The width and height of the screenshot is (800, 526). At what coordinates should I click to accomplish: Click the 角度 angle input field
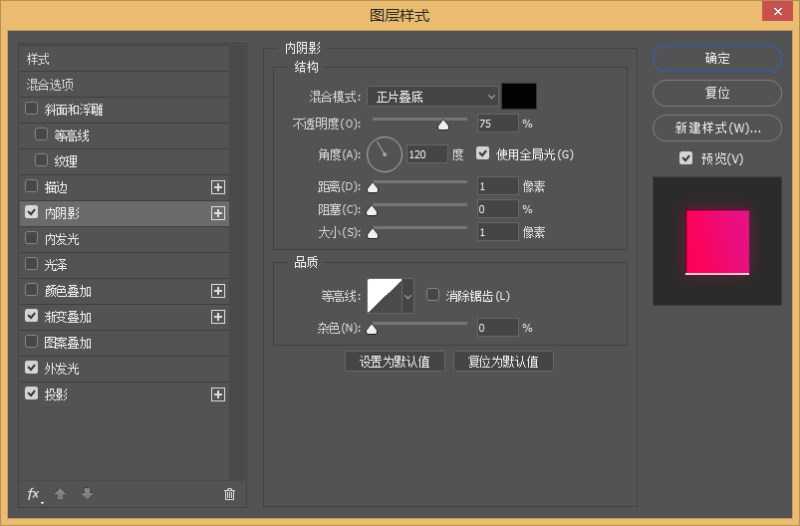(426, 155)
